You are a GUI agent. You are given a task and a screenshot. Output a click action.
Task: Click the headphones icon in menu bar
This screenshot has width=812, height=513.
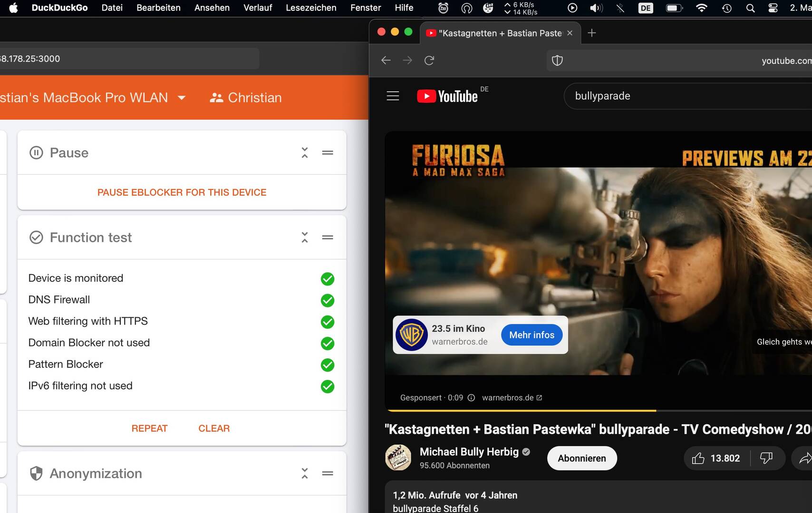pyautogui.click(x=467, y=8)
